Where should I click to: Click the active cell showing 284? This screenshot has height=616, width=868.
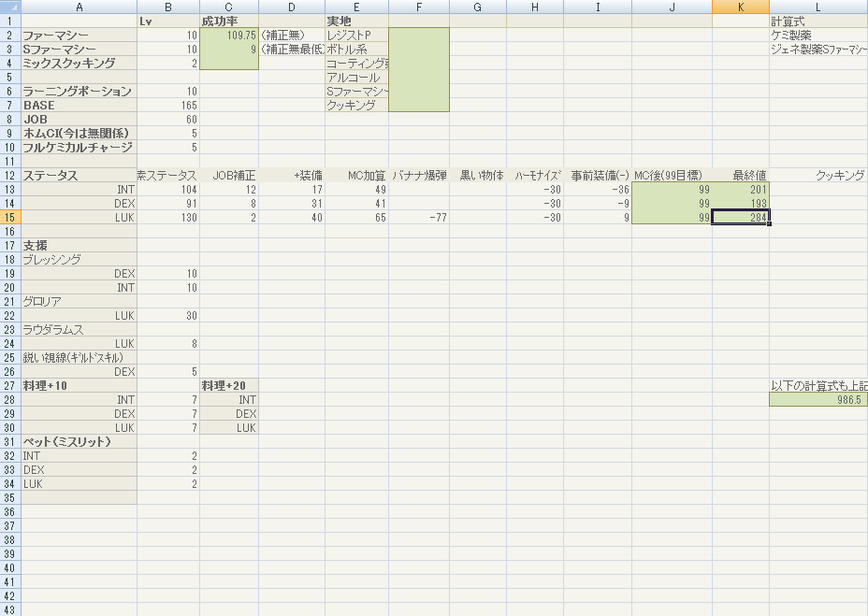tap(741, 218)
